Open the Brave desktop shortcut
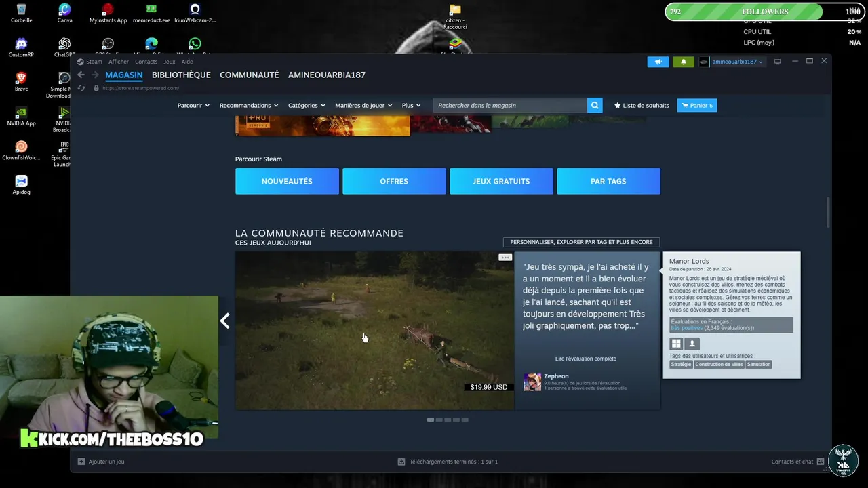 pos(21,82)
